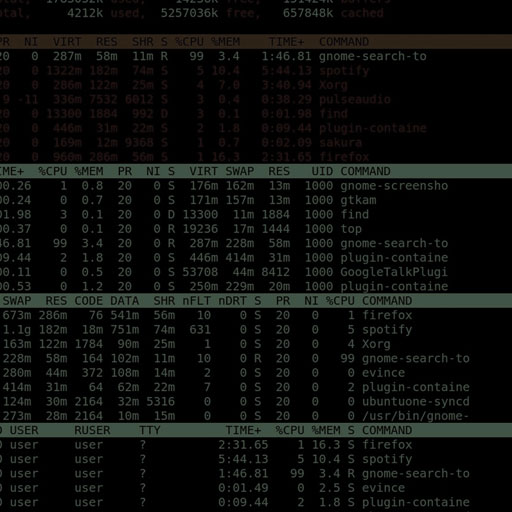Image resolution: width=512 pixels, height=512 pixels.
Task: Select the top process name
Action: tap(351, 229)
